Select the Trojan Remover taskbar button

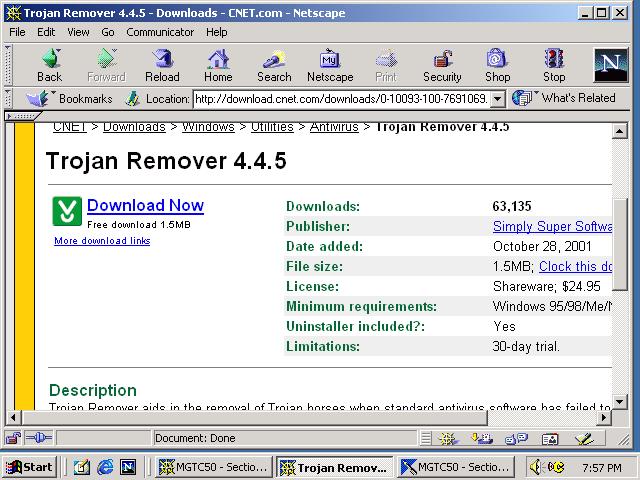click(x=334, y=467)
